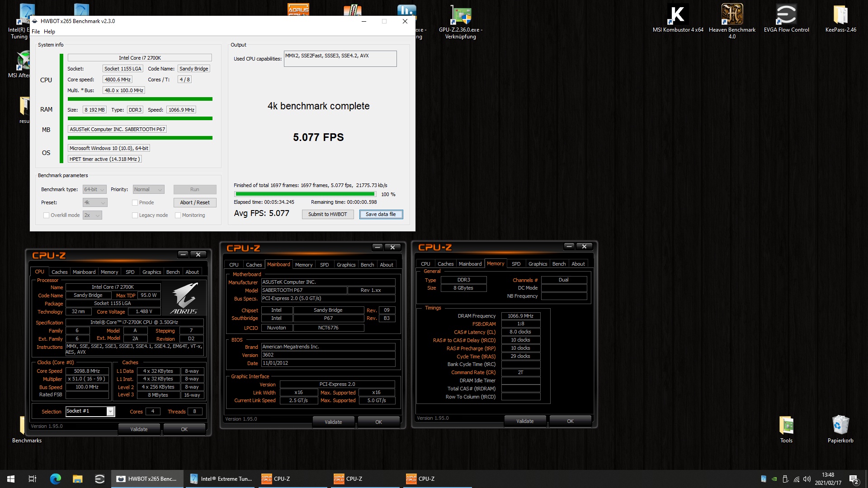This screenshot has height=488, width=868.
Task: Launch Microsoft Edge from taskbar
Action: point(55,479)
